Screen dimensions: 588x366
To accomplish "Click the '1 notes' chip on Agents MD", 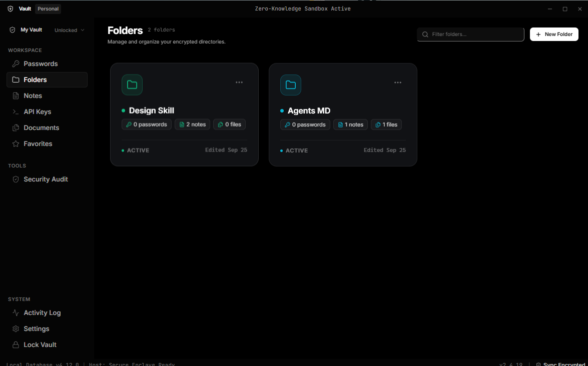I will point(351,124).
